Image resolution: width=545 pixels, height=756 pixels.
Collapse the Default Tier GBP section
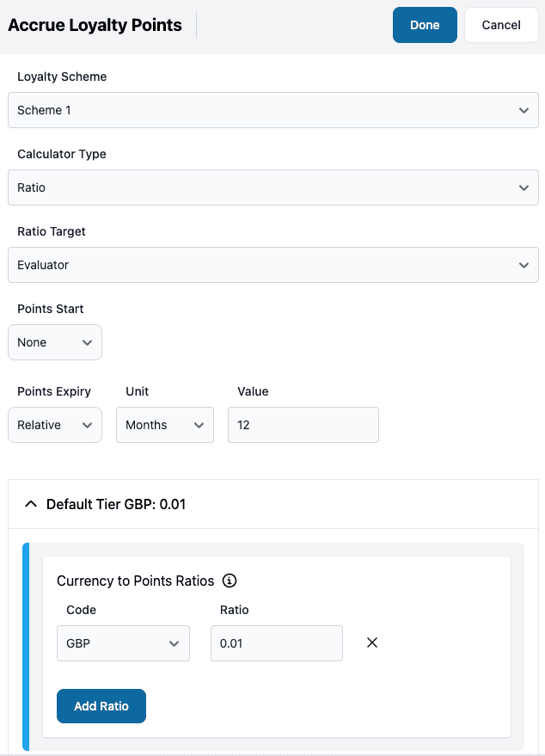pyautogui.click(x=31, y=504)
